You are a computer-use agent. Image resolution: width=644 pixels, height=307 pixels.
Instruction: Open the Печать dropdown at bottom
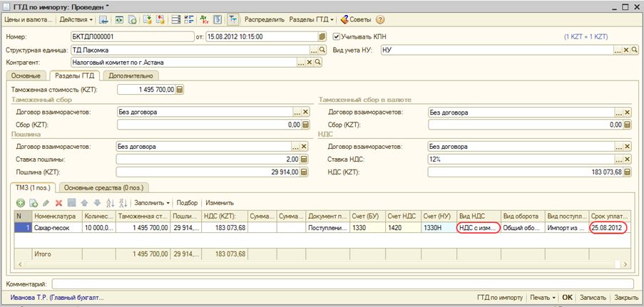coord(543,297)
